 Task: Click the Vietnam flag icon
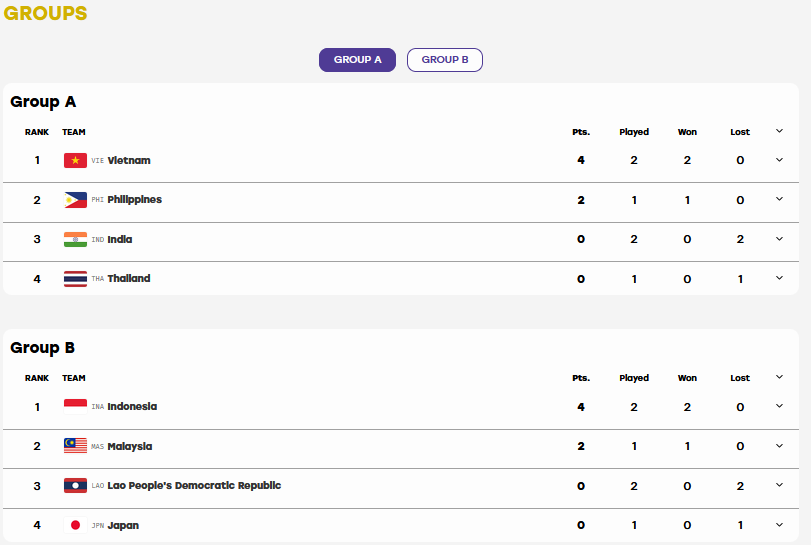click(76, 160)
